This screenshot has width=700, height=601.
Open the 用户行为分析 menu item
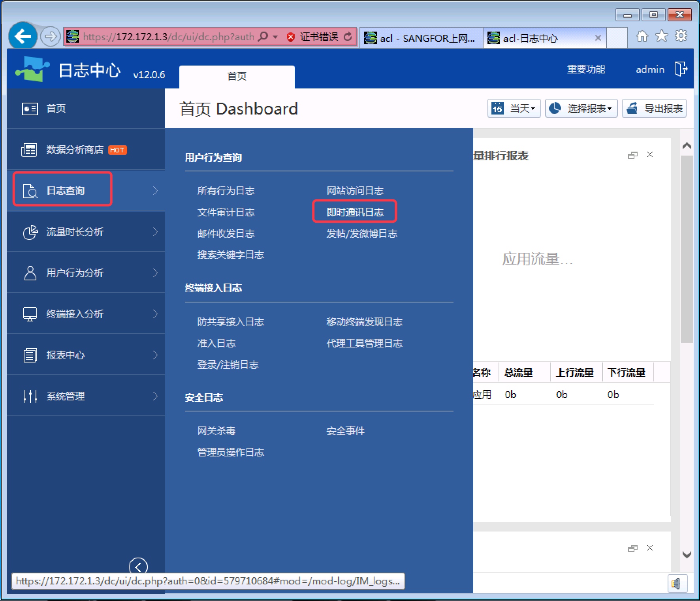tap(86, 273)
